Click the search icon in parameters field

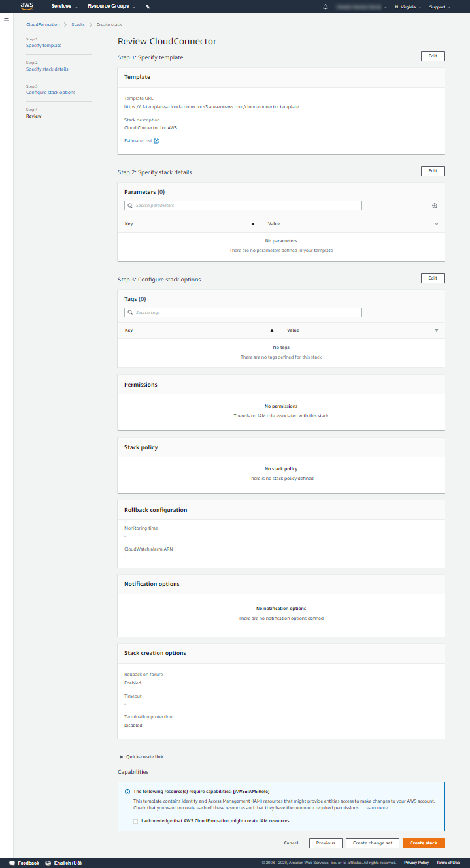pyautogui.click(x=131, y=205)
